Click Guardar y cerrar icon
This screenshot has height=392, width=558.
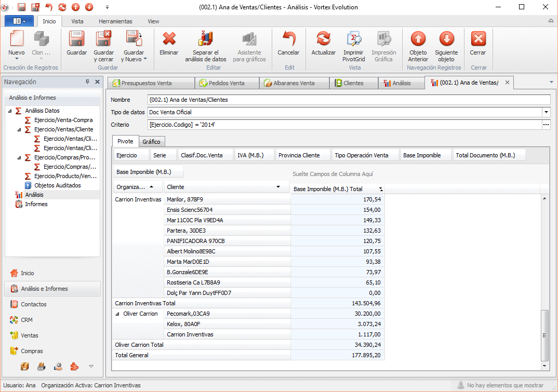tap(104, 40)
